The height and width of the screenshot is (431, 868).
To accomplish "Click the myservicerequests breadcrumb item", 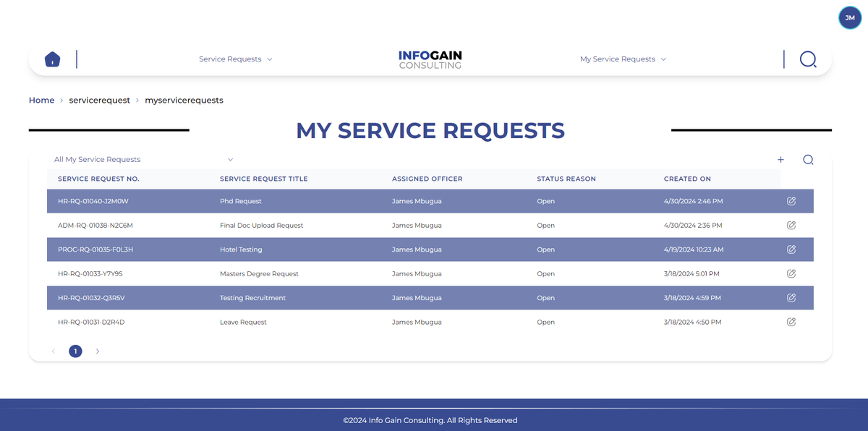I will click(x=184, y=100).
